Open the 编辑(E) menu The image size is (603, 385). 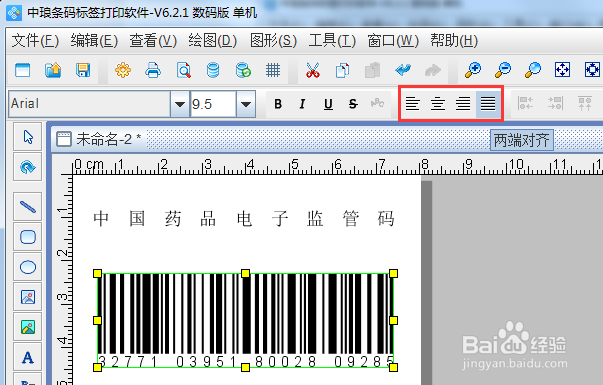(94, 40)
